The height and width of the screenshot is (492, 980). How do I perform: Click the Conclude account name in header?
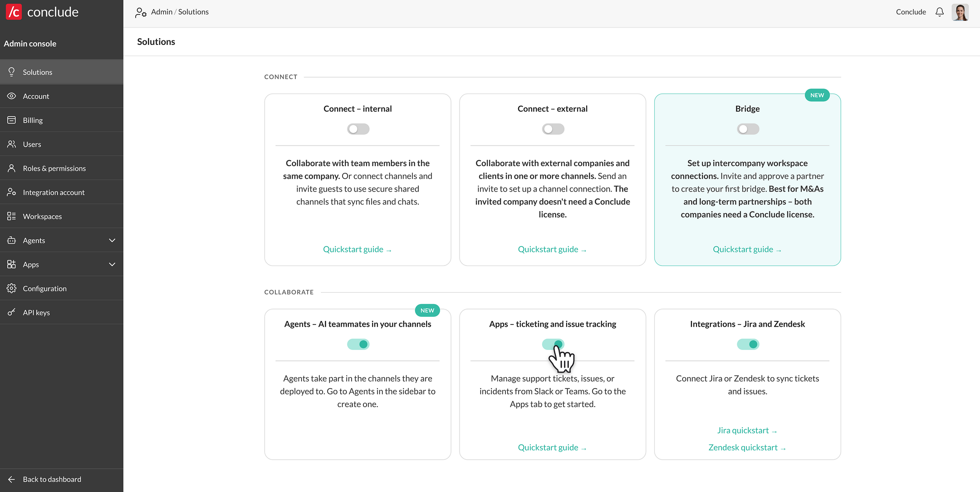tap(911, 12)
